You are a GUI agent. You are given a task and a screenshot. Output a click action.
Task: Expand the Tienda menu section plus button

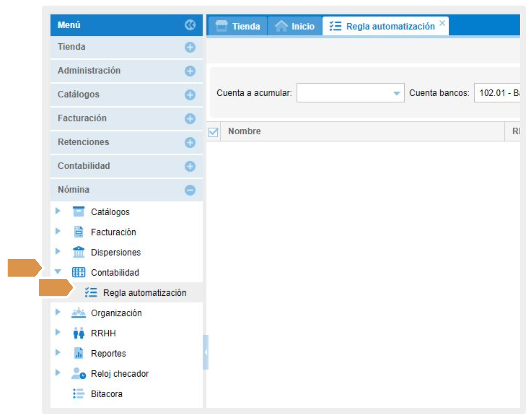[x=190, y=47]
